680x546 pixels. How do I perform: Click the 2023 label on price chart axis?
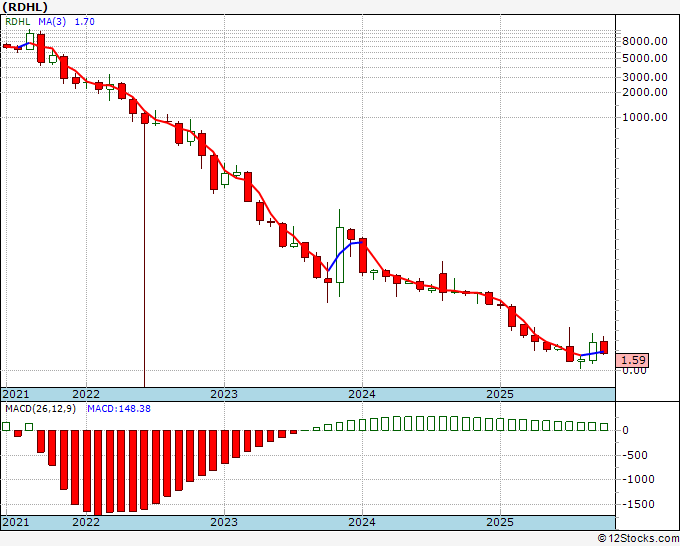[224, 394]
